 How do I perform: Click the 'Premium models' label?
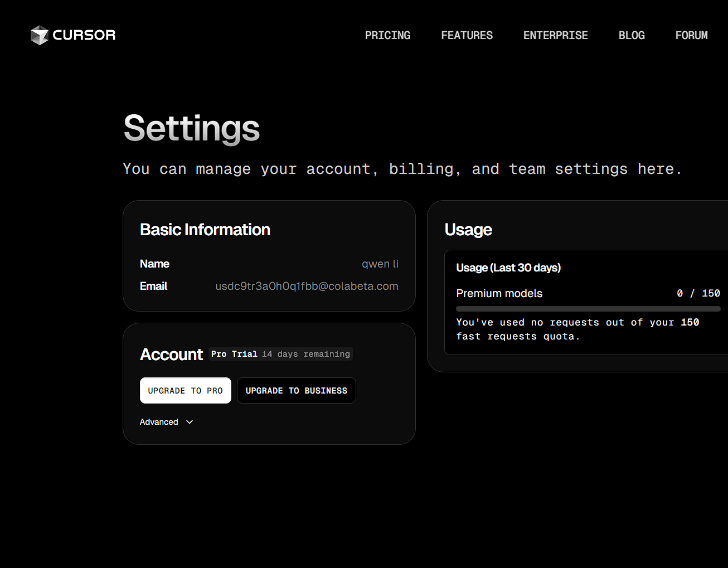pyautogui.click(x=499, y=293)
